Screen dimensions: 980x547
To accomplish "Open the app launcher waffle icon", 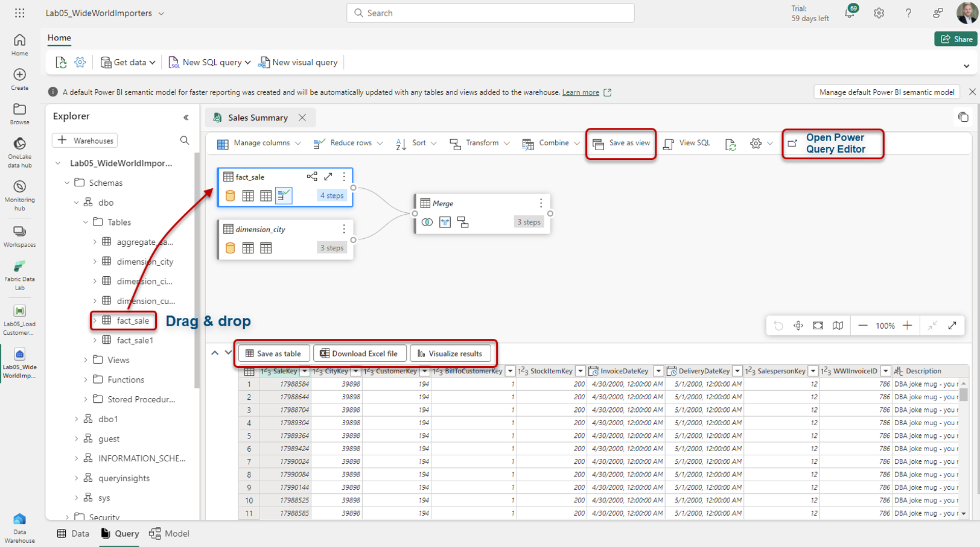I will (x=19, y=13).
